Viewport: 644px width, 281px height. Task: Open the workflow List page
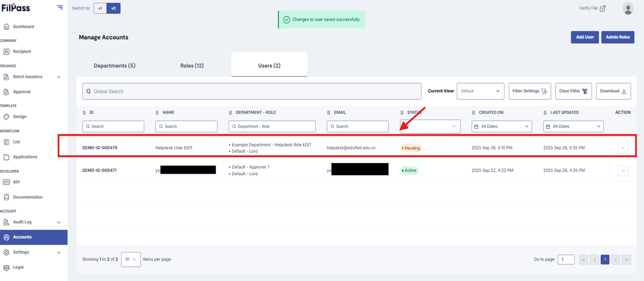[x=17, y=142]
